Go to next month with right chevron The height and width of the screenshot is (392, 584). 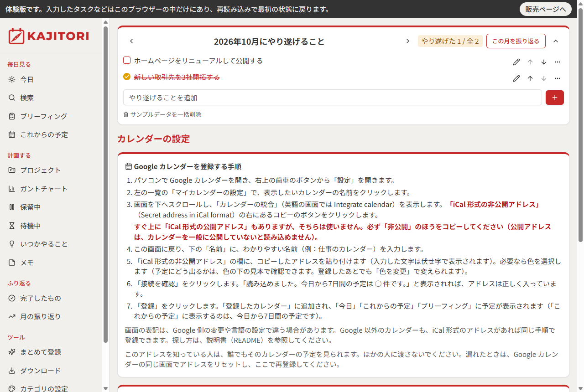(x=408, y=41)
